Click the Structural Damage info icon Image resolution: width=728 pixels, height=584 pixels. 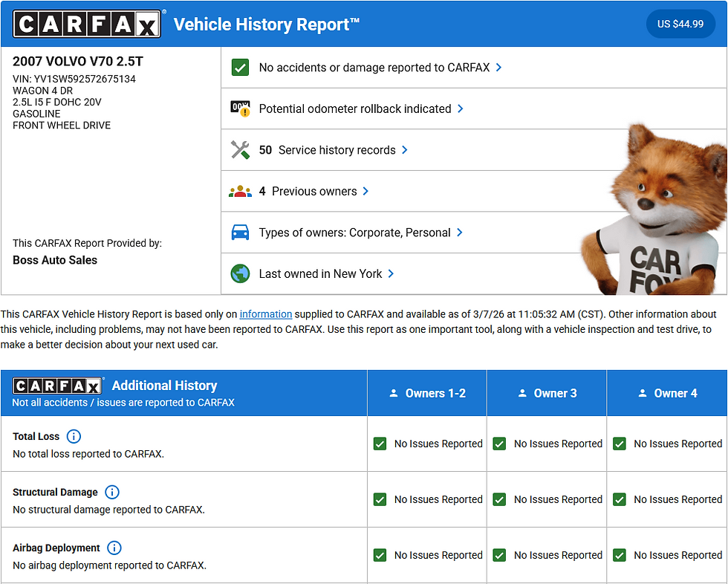coord(112,492)
